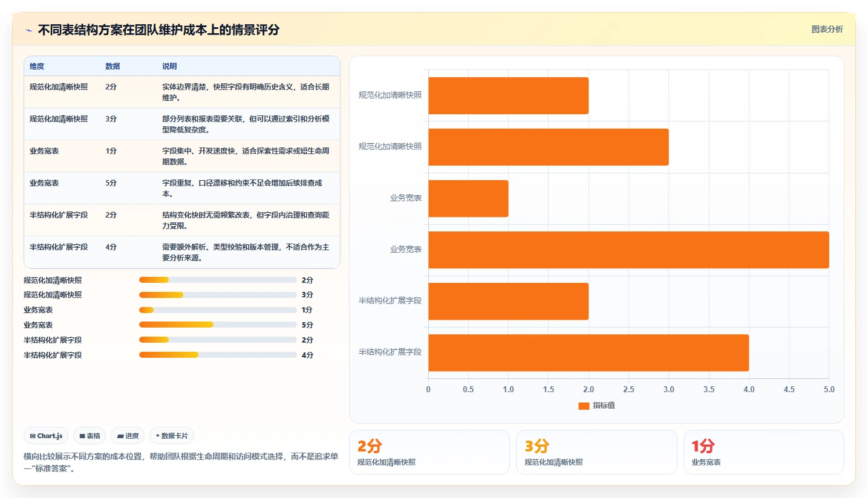This screenshot has width=868, height=498.
Task: Click the progress bar showing 5分
Action: [218, 325]
